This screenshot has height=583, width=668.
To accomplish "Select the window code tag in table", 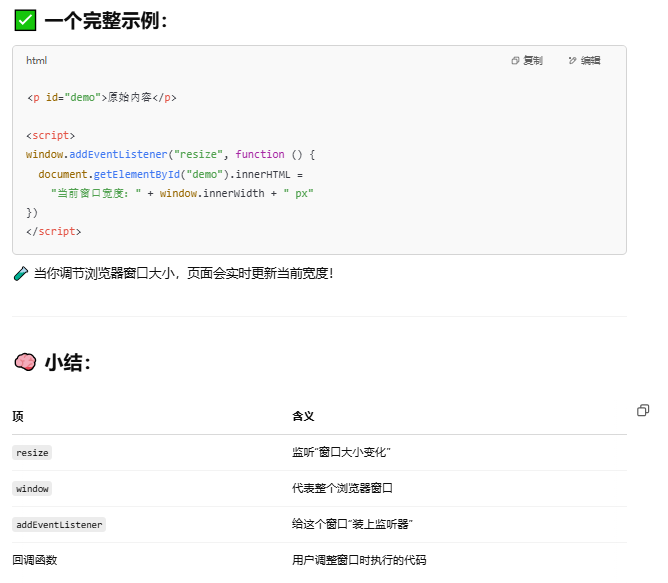I will (32, 488).
